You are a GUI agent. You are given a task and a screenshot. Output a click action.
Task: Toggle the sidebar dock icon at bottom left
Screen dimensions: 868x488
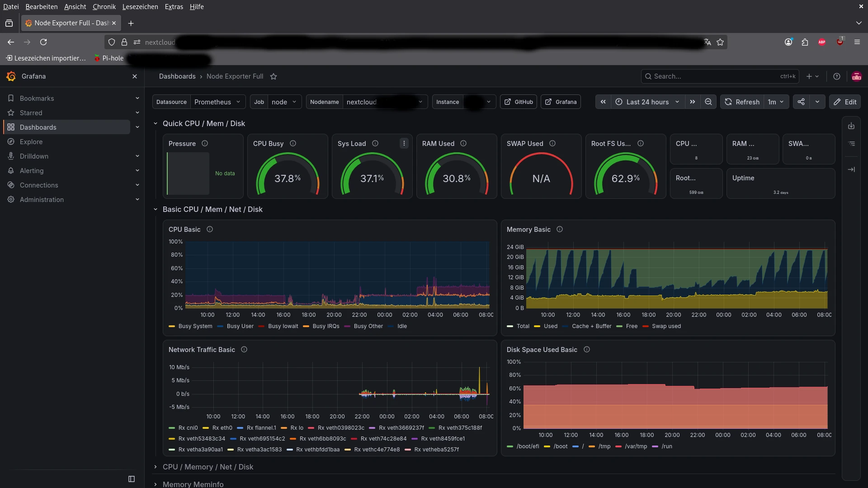(x=132, y=479)
